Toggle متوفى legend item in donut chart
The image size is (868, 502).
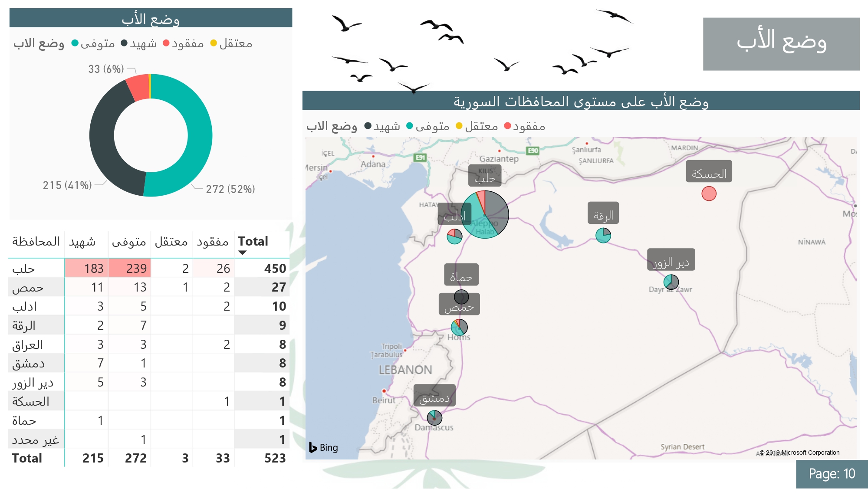(x=92, y=43)
